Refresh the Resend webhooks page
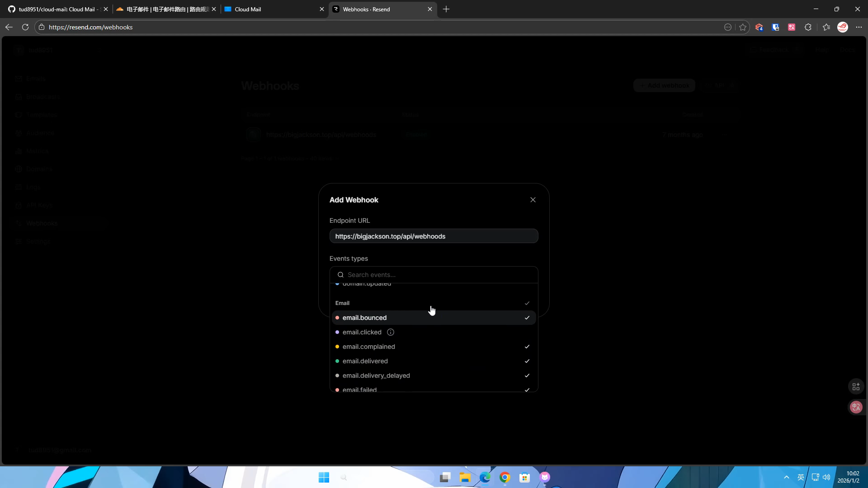Viewport: 868px width, 488px height. click(x=25, y=27)
